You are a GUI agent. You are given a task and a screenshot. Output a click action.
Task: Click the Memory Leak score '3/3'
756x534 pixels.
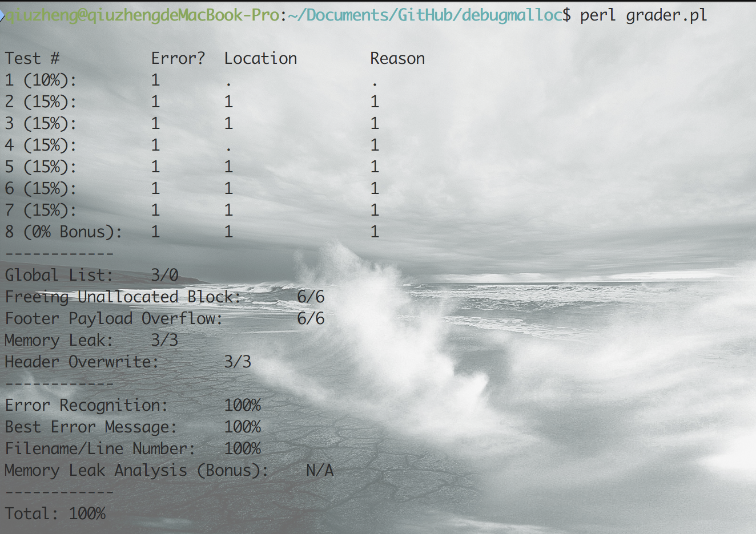[164, 340]
